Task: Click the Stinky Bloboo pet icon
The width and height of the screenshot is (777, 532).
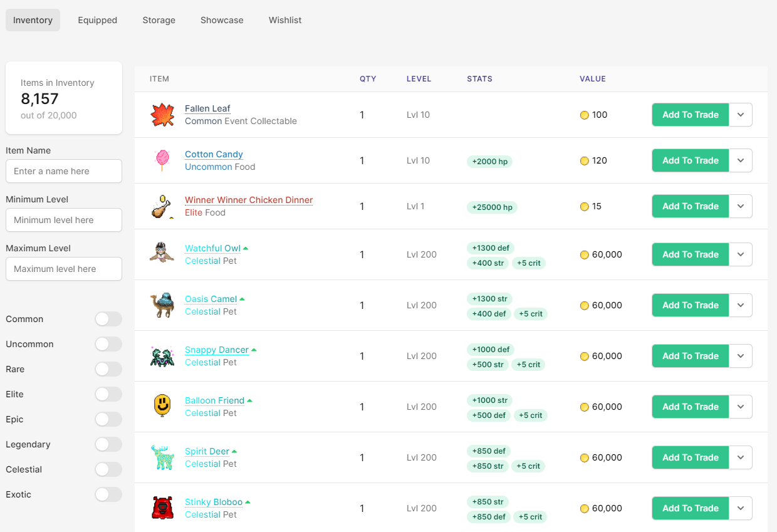Action: click(x=162, y=508)
